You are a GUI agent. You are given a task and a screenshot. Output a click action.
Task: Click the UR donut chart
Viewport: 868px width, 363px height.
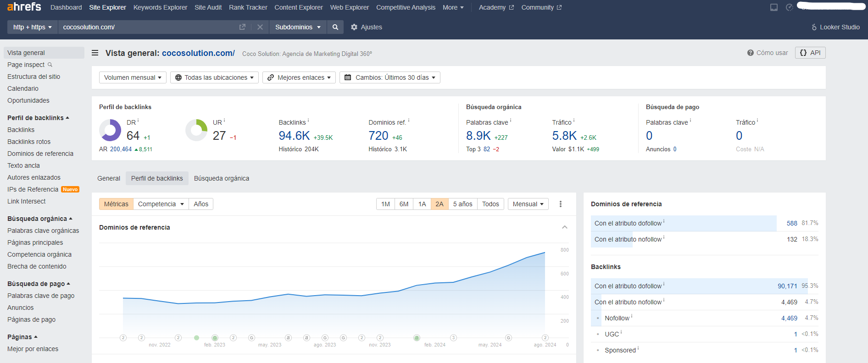point(196,130)
